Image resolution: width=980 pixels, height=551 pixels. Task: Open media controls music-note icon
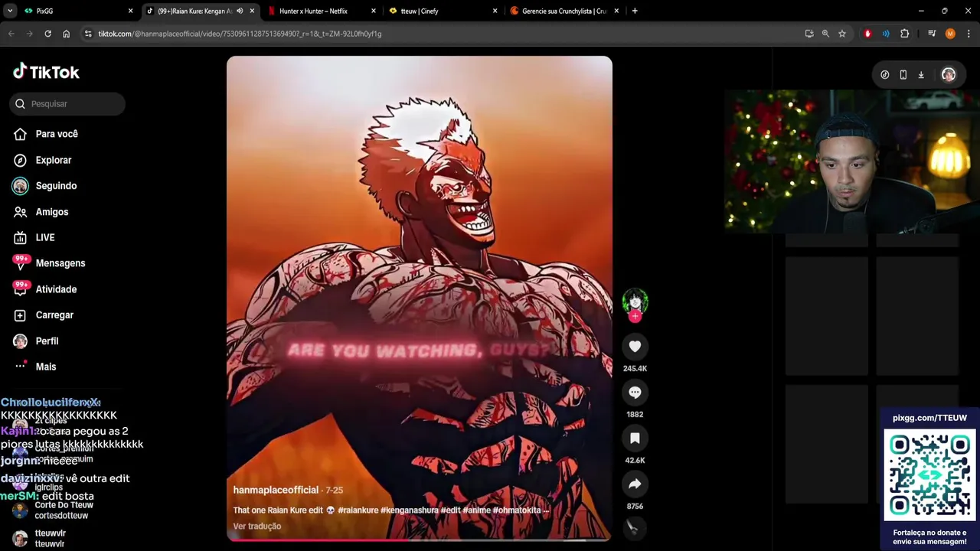932,34
